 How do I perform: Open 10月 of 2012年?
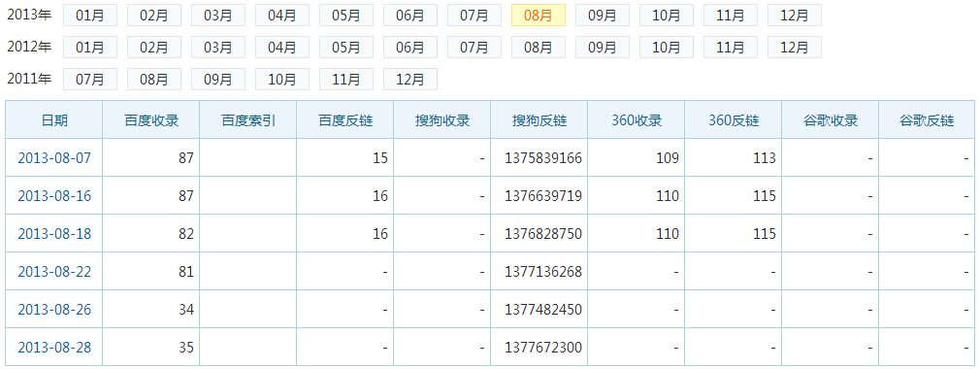pos(667,47)
